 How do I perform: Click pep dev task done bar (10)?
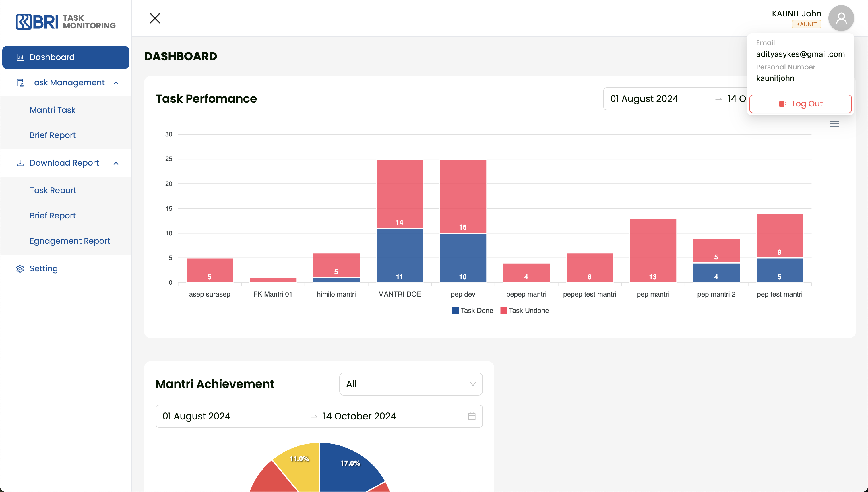tap(462, 258)
